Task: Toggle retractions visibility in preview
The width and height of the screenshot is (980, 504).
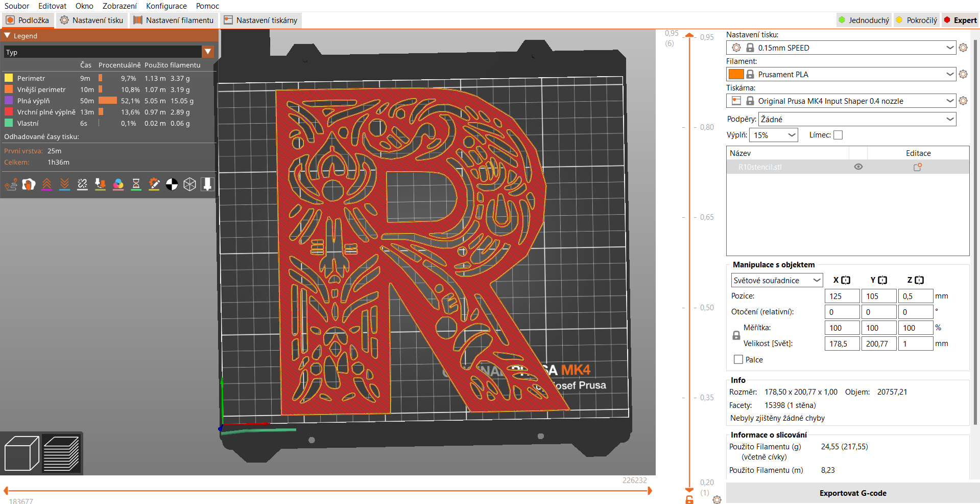Action: pyautogui.click(x=47, y=185)
